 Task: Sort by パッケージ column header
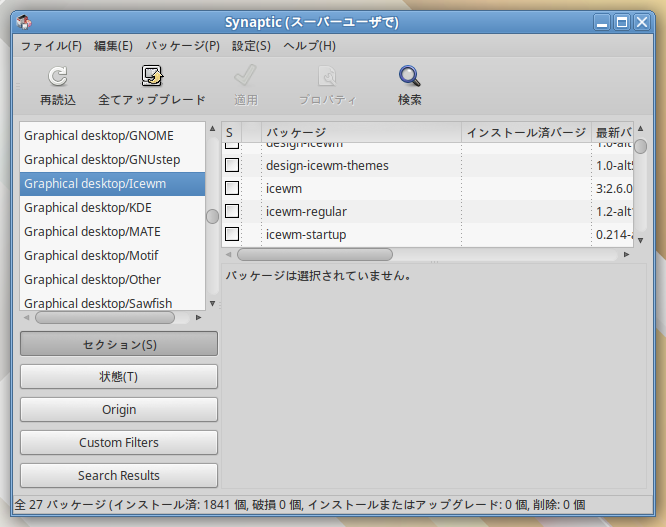click(361, 132)
